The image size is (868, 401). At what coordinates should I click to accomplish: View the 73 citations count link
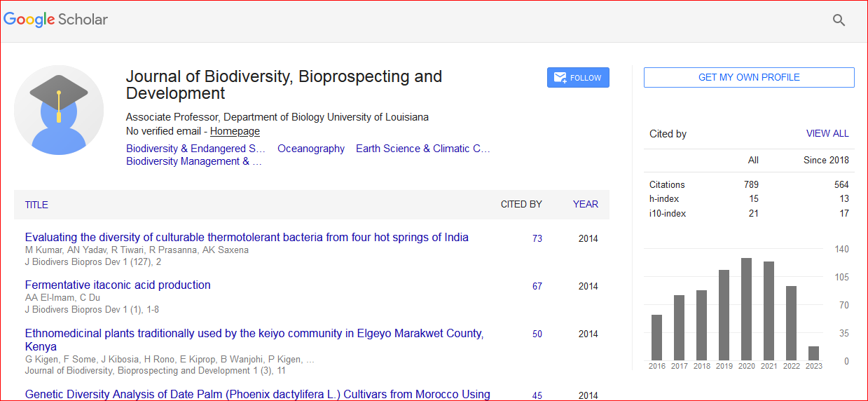point(537,238)
